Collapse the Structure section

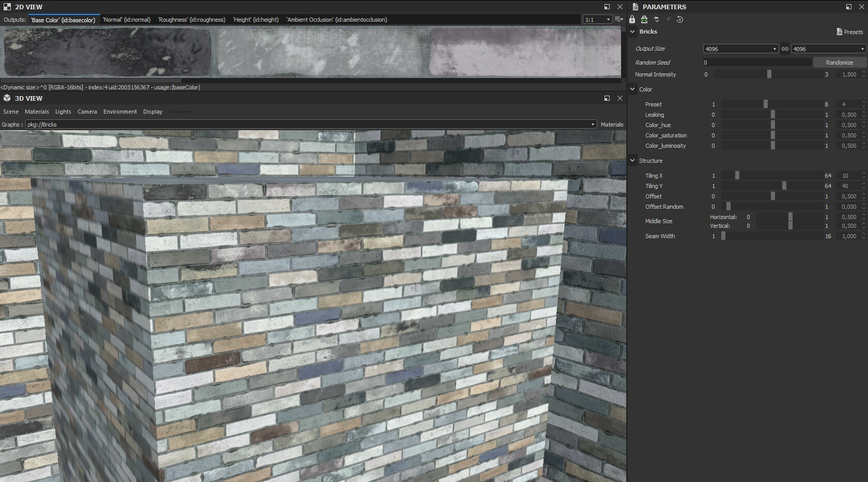[632, 161]
